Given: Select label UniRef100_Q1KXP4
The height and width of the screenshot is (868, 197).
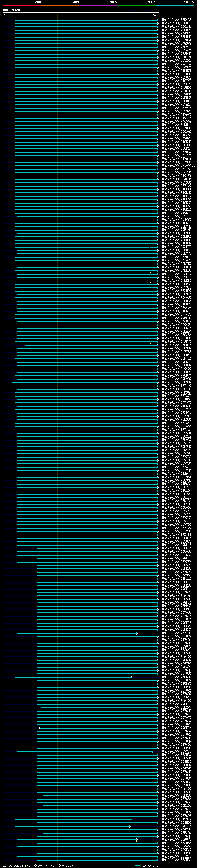Looking at the screenshot, I should click(x=177, y=57).
